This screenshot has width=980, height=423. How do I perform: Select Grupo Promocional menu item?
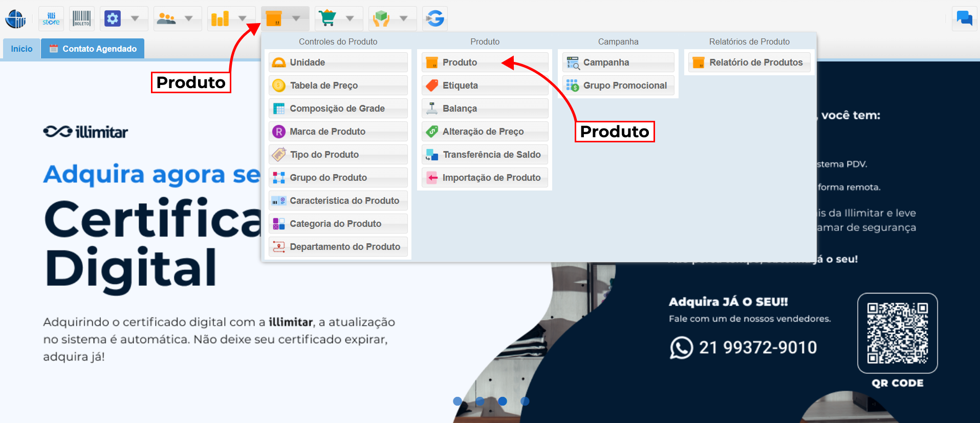click(624, 86)
